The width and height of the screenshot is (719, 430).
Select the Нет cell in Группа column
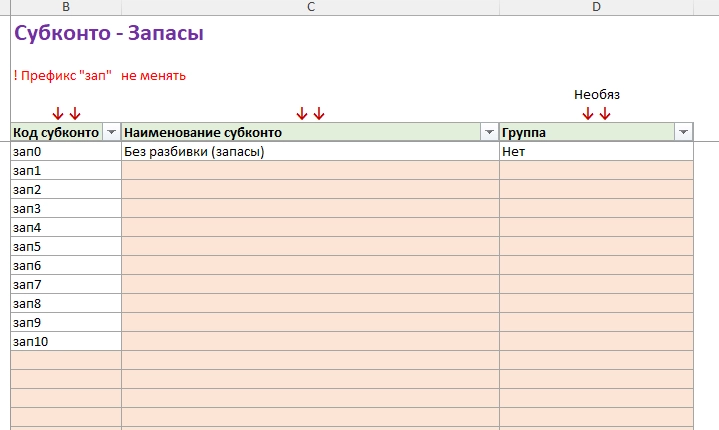[596, 151]
